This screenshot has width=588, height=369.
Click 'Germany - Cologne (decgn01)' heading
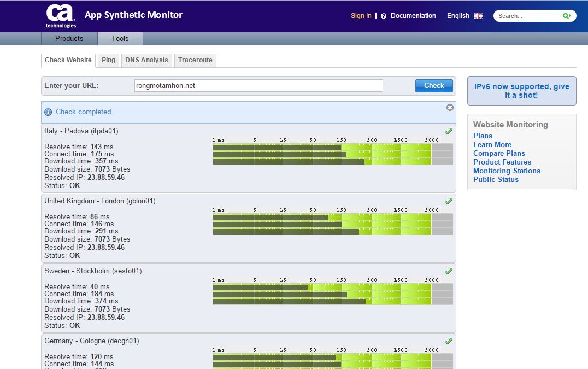[x=91, y=341]
